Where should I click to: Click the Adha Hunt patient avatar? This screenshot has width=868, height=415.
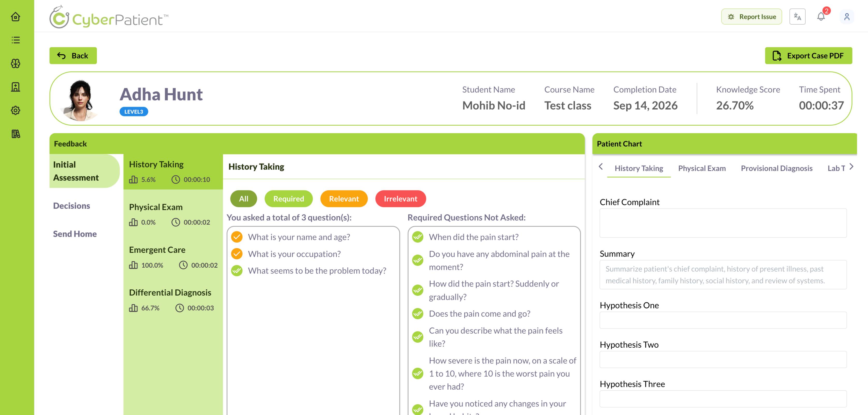click(x=80, y=100)
